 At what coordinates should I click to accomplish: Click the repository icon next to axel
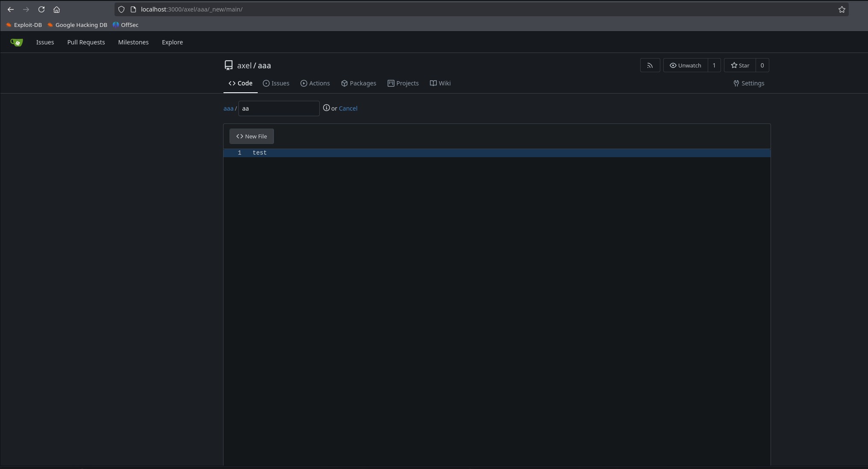[x=229, y=65]
